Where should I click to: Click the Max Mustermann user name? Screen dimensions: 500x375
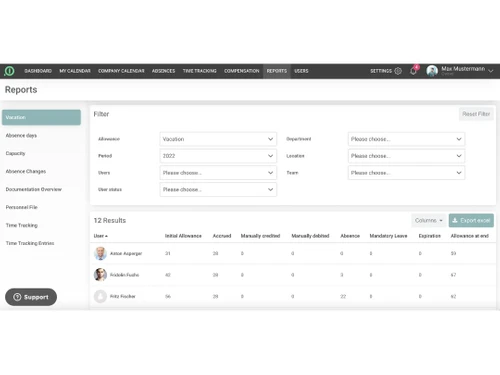pos(463,69)
